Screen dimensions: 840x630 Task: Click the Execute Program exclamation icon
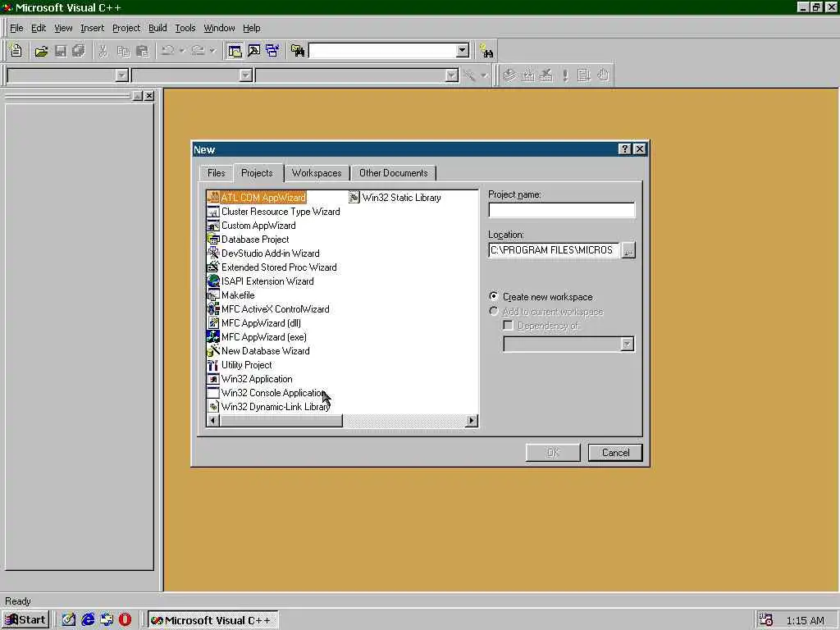(x=565, y=75)
